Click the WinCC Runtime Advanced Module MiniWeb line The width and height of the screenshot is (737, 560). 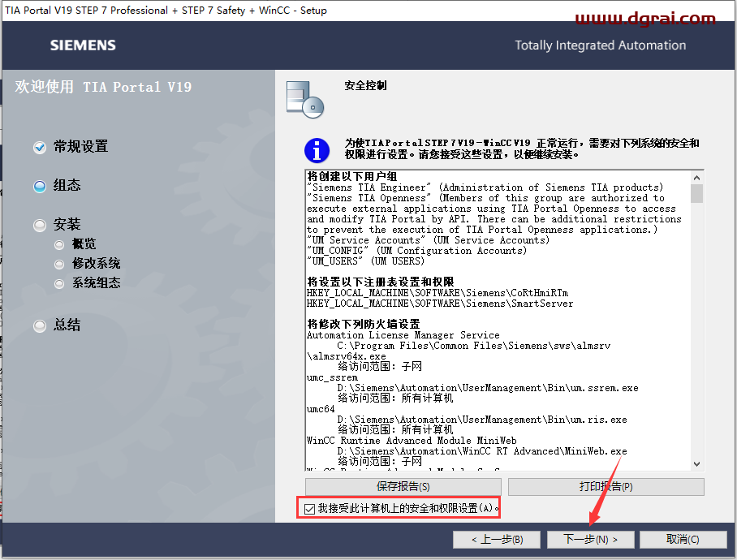[412, 441]
